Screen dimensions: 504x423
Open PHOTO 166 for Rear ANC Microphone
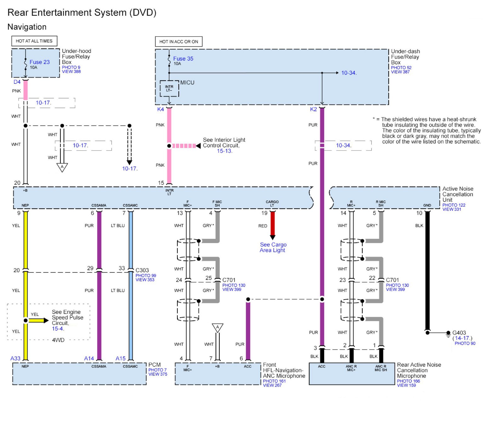(x=408, y=381)
